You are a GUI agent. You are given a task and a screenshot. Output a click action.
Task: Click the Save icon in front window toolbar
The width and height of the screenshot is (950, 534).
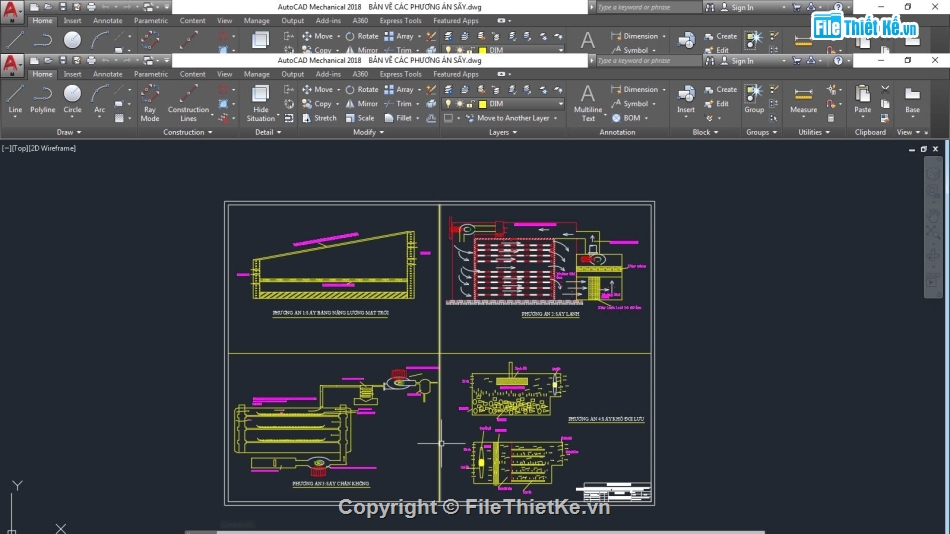coord(62,60)
